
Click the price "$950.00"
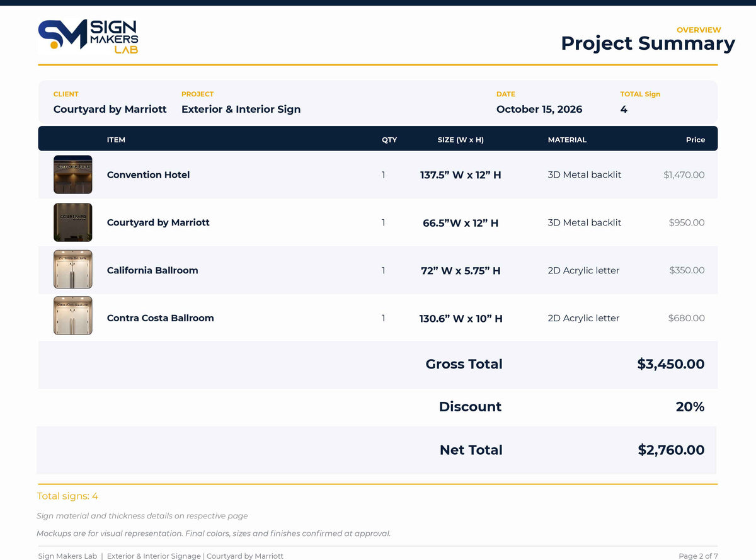tap(687, 222)
